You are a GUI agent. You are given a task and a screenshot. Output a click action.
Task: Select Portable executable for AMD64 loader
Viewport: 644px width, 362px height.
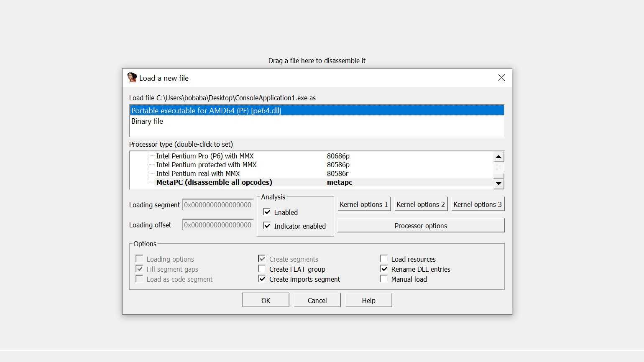point(206,111)
